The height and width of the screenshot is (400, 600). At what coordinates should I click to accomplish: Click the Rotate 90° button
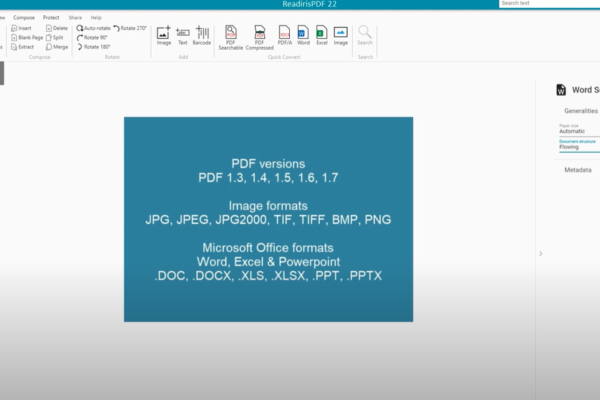[x=93, y=37]
